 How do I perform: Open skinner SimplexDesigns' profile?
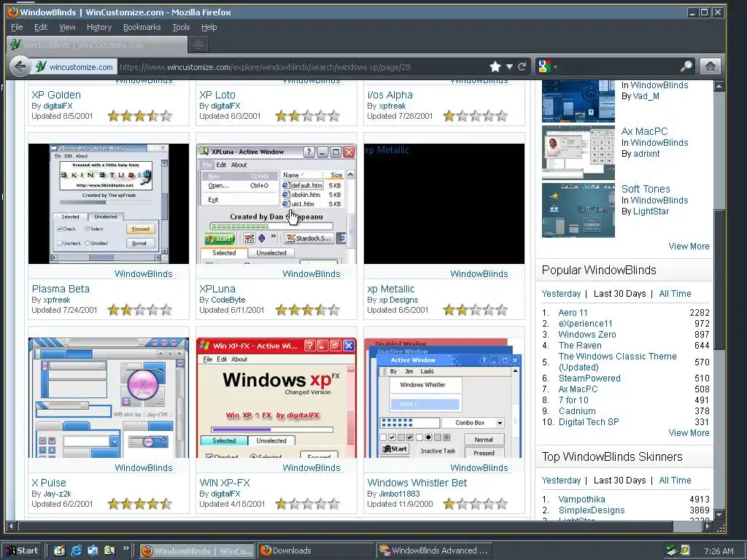point(592,510)
